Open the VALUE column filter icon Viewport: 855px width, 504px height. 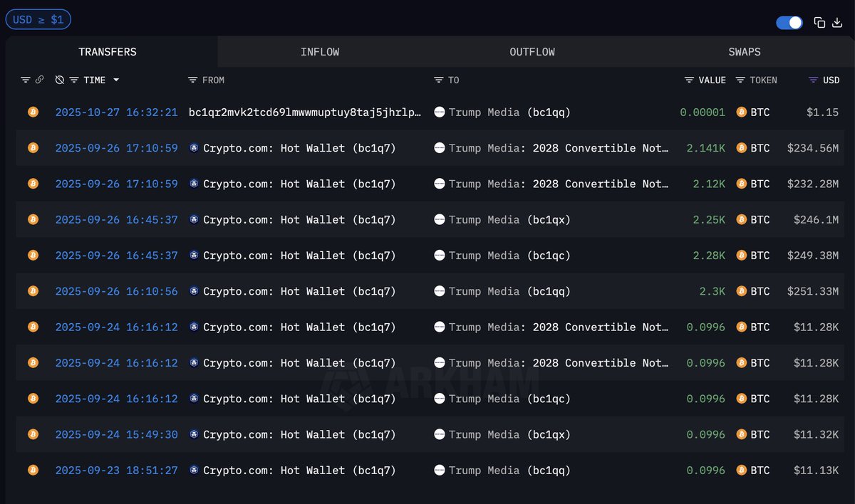(689, 80)
